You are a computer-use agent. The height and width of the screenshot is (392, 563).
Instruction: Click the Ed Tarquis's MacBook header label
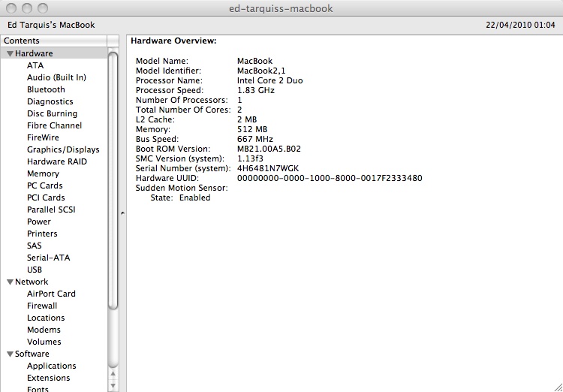(51, 25)
